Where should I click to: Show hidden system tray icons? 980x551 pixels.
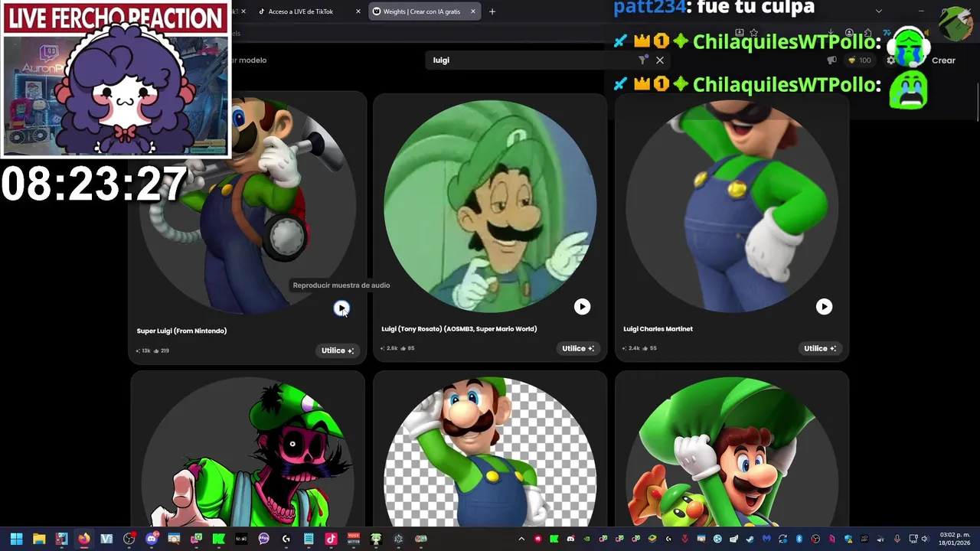pos(521,539)
